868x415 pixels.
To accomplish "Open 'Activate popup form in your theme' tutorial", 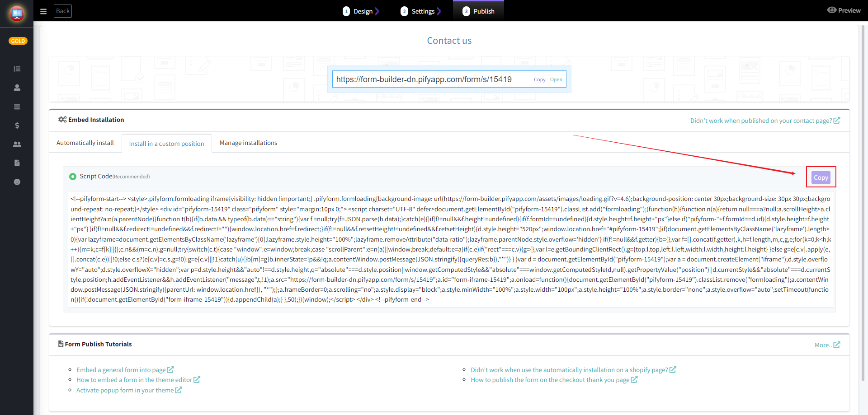I will [129, 390].
